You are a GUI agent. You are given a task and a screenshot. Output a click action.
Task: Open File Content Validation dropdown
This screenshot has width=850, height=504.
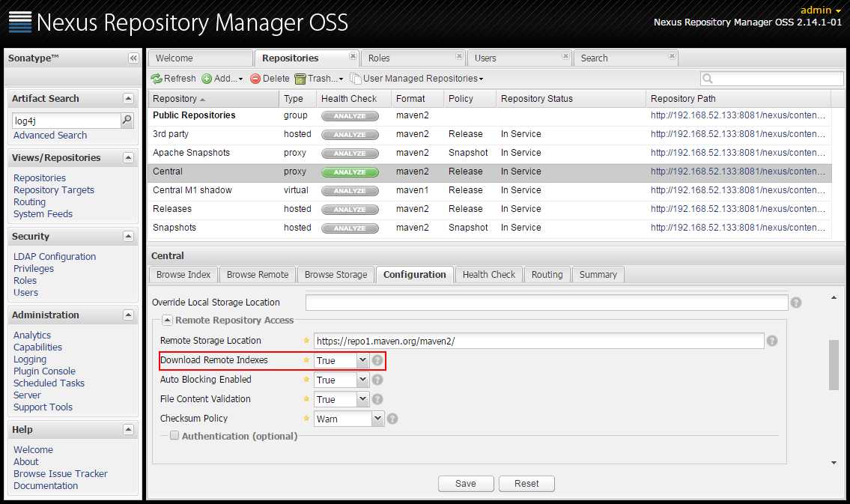click(362, 399)
